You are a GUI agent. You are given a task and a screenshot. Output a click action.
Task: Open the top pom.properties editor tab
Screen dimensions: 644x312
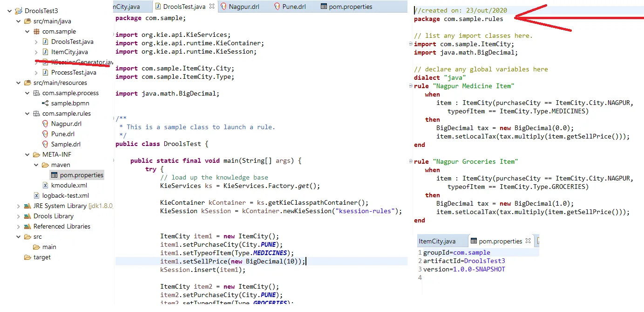(x=346, y=7)
